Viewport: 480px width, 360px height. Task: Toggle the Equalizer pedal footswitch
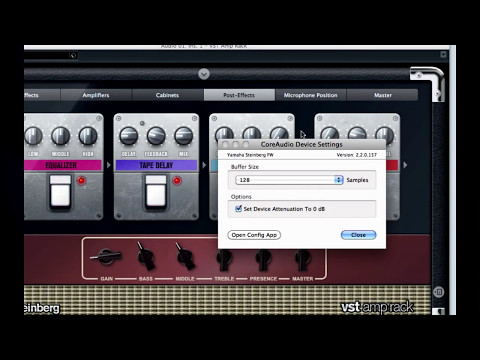tap(60, 192)
